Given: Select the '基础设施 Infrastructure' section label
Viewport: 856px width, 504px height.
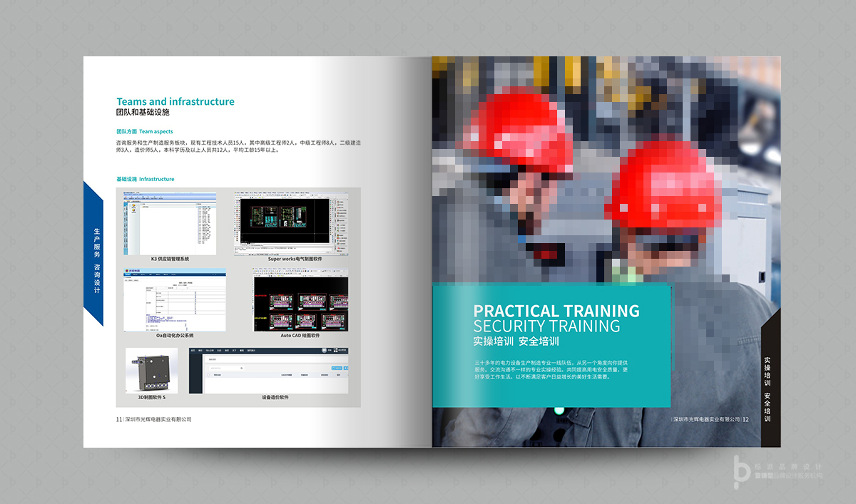Looking at the screenshot, I should 145,179.
